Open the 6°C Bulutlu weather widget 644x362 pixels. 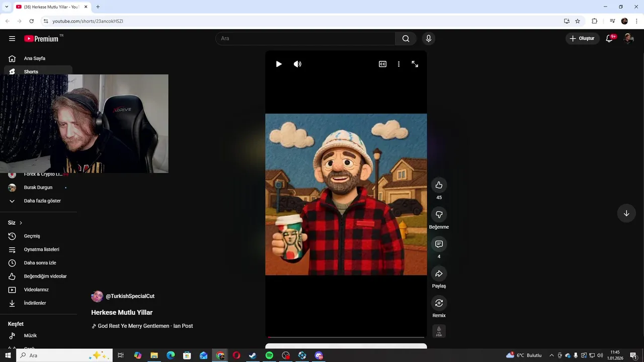coord(524,355)
